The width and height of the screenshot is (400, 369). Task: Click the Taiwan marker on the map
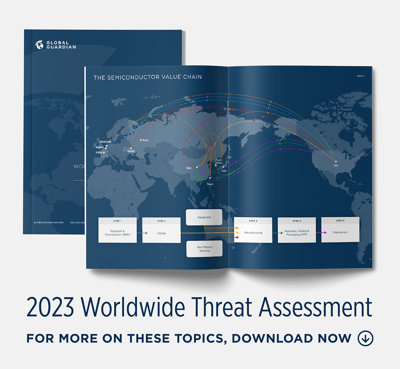(210, 178)
